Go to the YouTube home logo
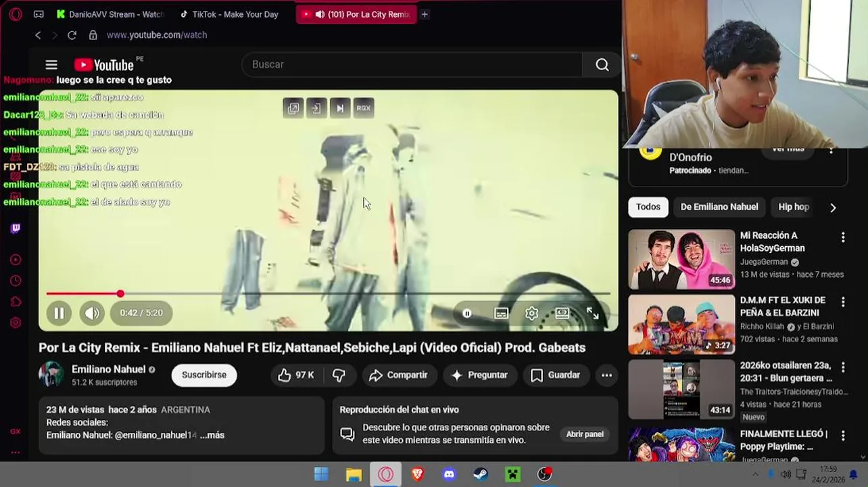This screenshot has height=487, width=868. click(104, 65)
